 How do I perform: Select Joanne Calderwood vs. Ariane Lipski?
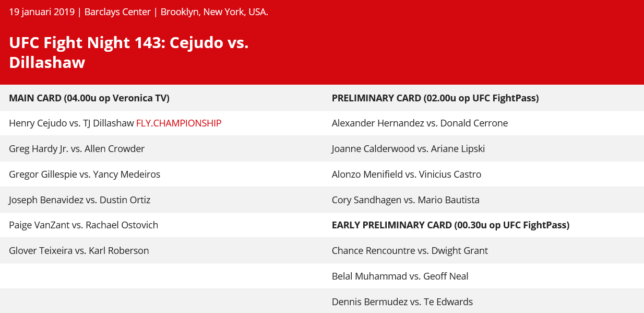[x=408, y=149]
